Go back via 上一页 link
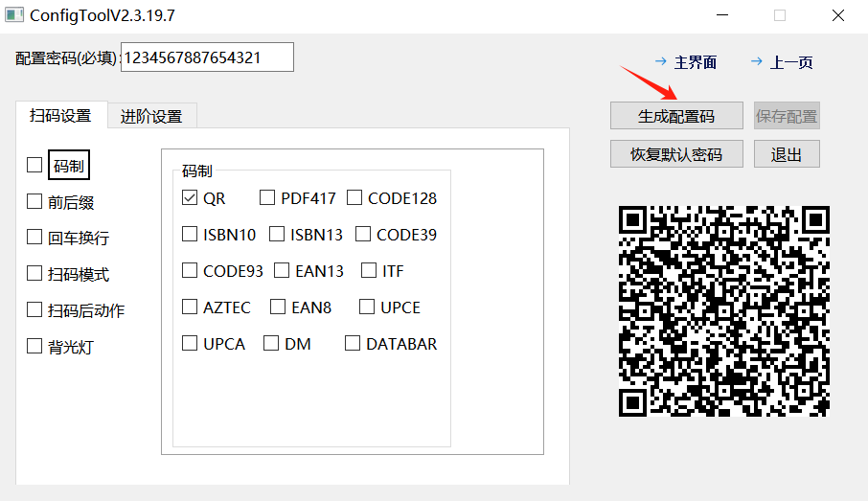Screen dimensions: 868x501 791,62
